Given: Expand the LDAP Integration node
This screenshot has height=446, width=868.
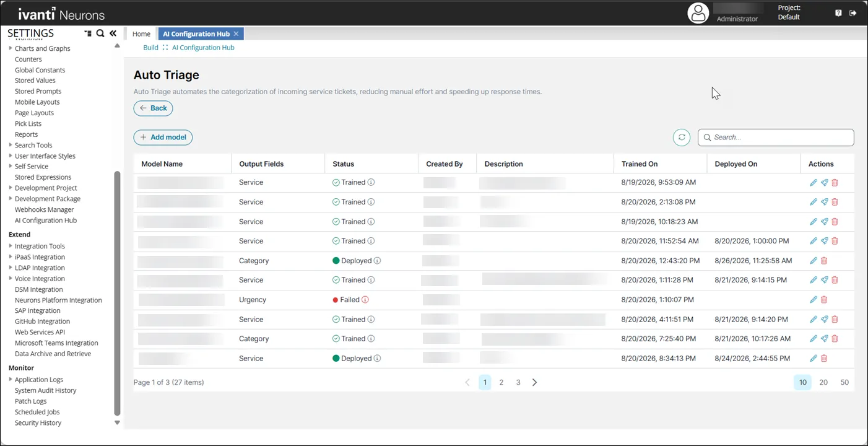Looking at the screenshot, I should tap(11, 268).
